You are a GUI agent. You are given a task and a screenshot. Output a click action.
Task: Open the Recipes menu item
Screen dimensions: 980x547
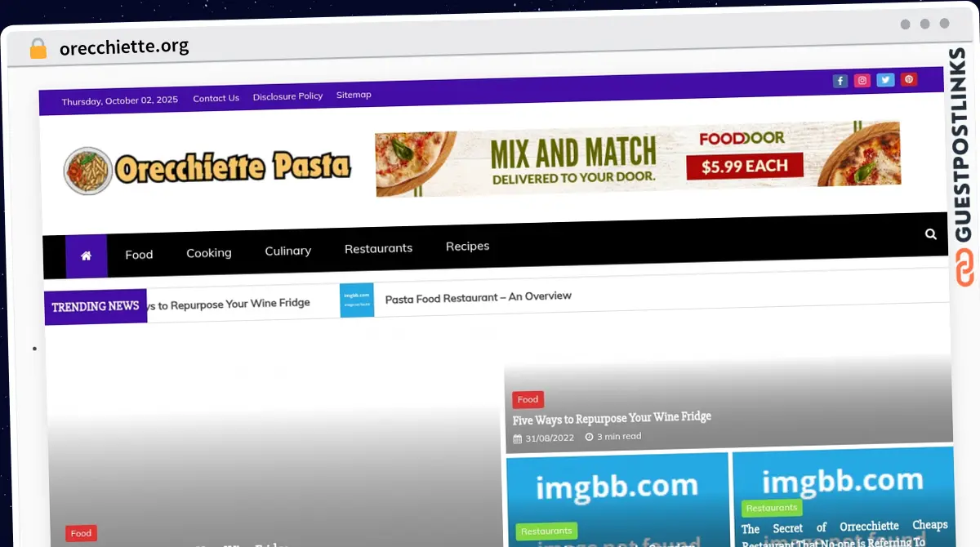[x=467, y=246]
